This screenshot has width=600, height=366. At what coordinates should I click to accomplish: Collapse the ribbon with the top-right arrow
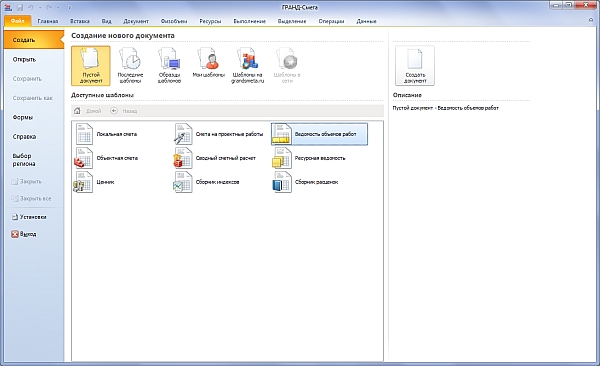590,20
